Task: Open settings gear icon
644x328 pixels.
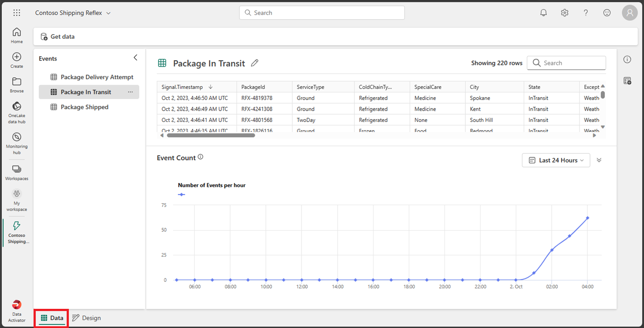Action: [x=565, y=13]
